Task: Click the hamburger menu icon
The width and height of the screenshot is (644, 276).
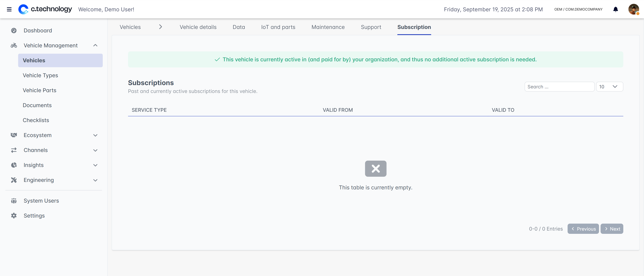Action: click(9, 10)
